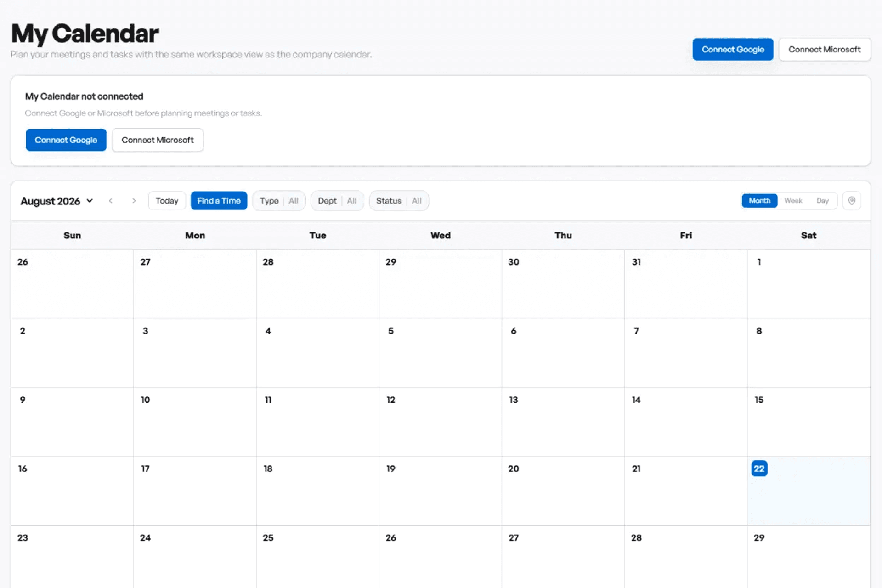Click the Sun column header

point(72,235)
